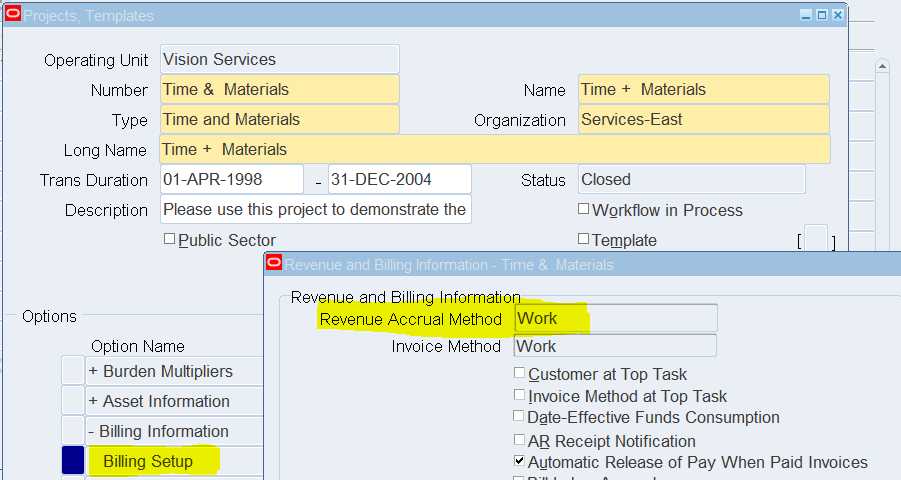The width and height of the screenshot is (901, 480).
Task: Check Invoice Method at Top Task
Action: [x=519, y=394]
